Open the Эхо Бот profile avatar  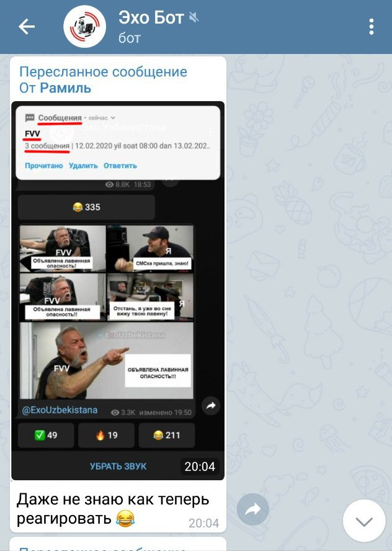[x=84, y=27]
